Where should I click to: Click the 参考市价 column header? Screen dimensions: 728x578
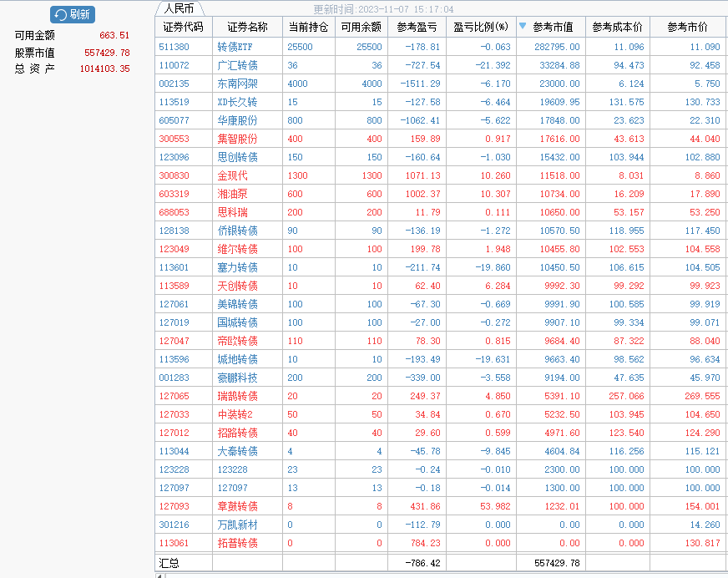pyautogui.click(x=688, y=28)
